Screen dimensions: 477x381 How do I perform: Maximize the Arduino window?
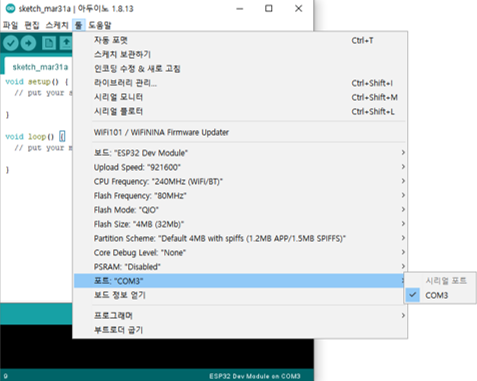click(269, 9)
